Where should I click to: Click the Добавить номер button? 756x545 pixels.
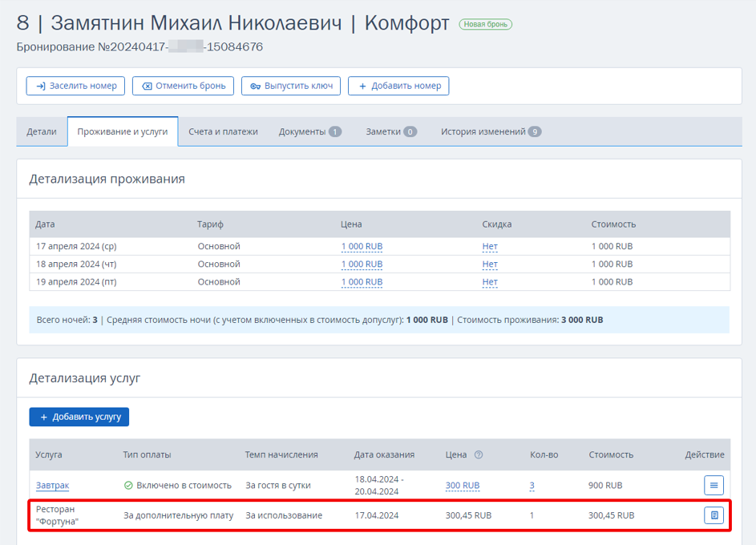398,86
